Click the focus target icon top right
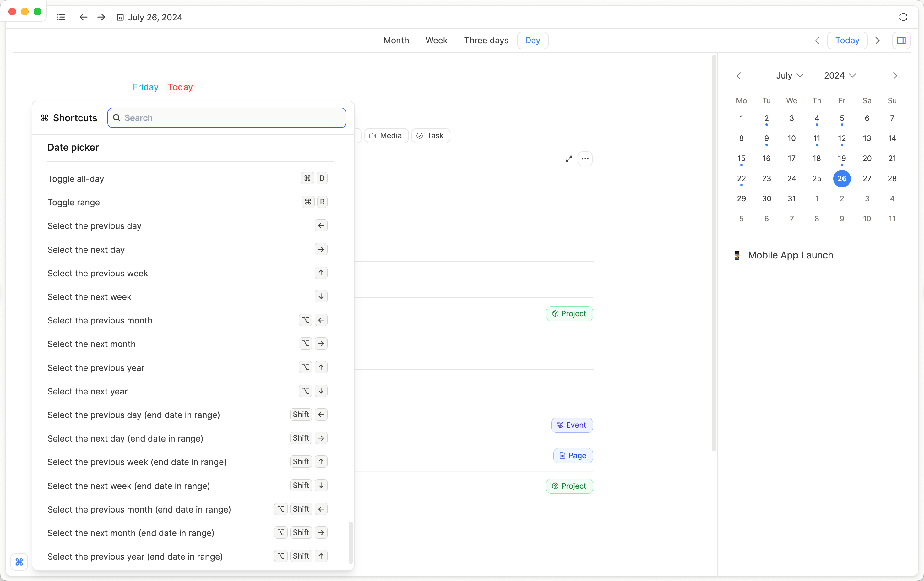Image resolution: width=924 pixels, height=581 pixels. 903,17
